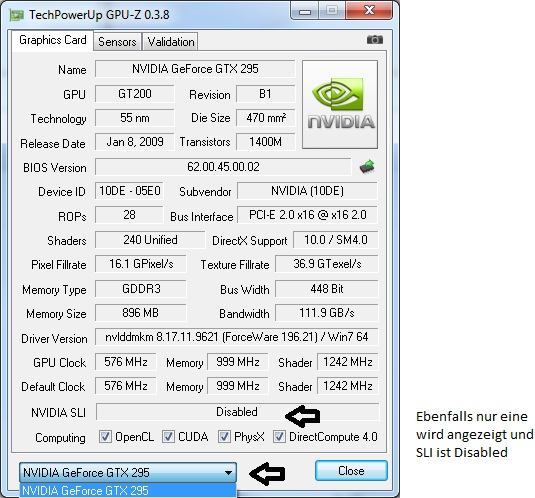Image resolution: width=535 pixels, height=498 pixels.
Task: Click the Technology field 55 nm
Action: (x=134, y=118)
